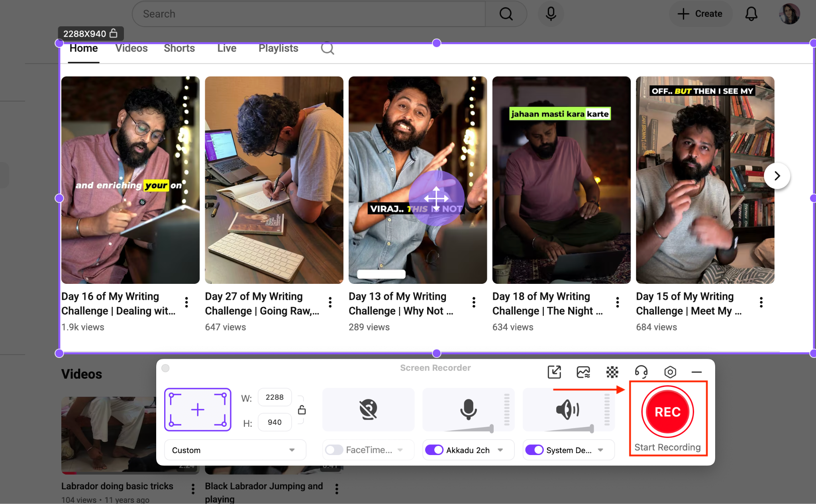Open Black Labrador Jumping and playing title

[264, 492]
